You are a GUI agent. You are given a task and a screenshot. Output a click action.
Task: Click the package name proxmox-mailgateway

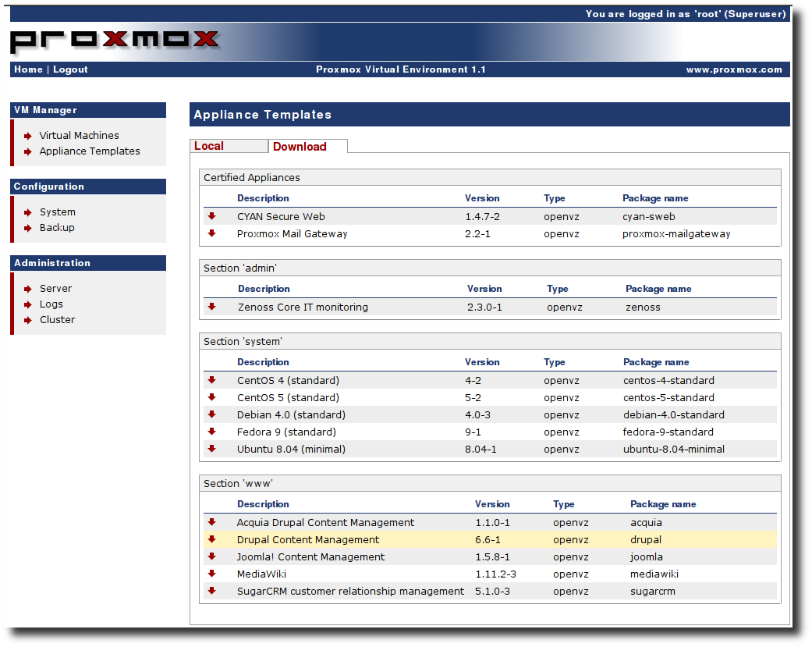point(676,233)
